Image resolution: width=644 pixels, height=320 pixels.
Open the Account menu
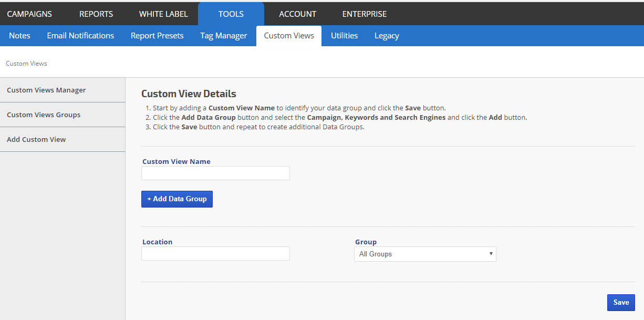tap(297, 14)
